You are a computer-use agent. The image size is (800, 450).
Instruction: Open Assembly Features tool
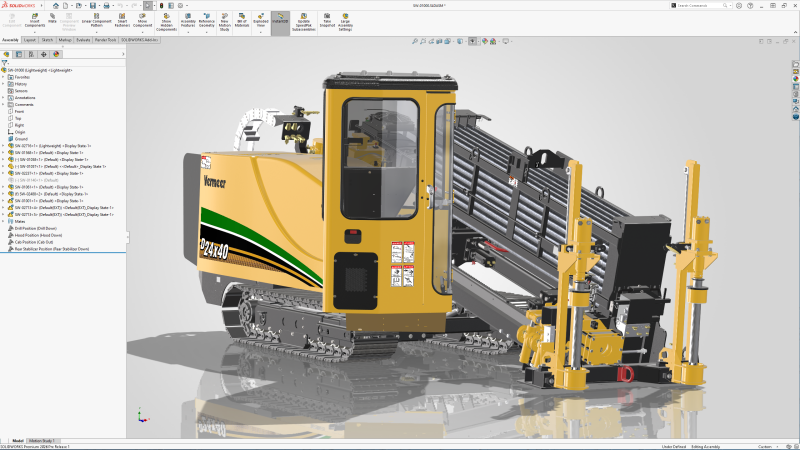pos(188,21)
